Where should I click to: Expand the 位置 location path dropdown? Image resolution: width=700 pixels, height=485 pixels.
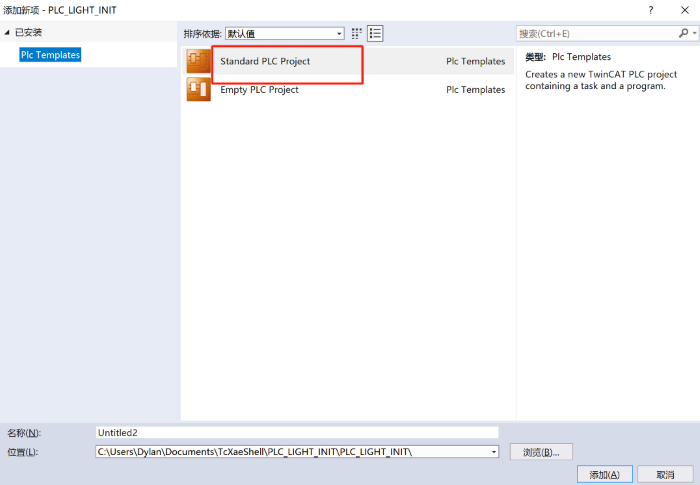point(492,452)
